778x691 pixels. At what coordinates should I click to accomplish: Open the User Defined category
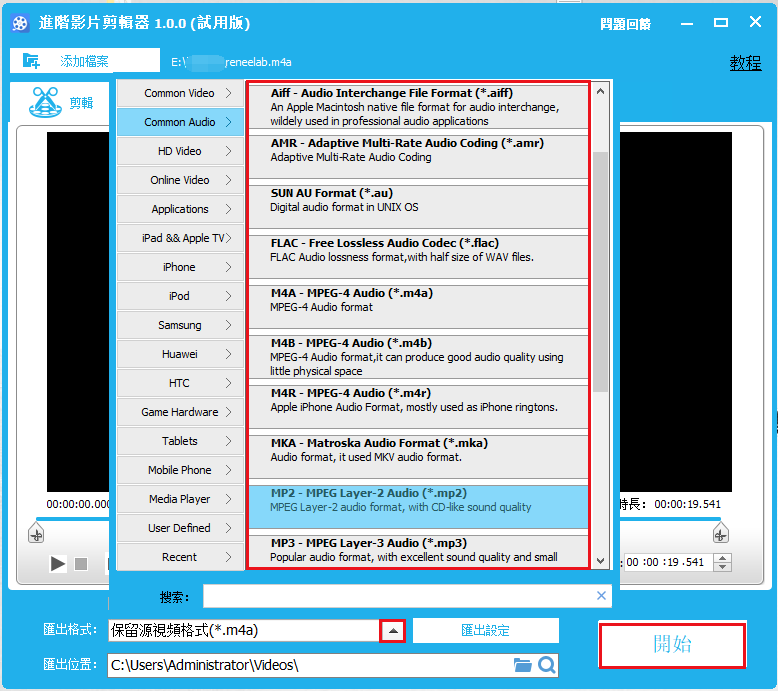[x=181, y=528]
